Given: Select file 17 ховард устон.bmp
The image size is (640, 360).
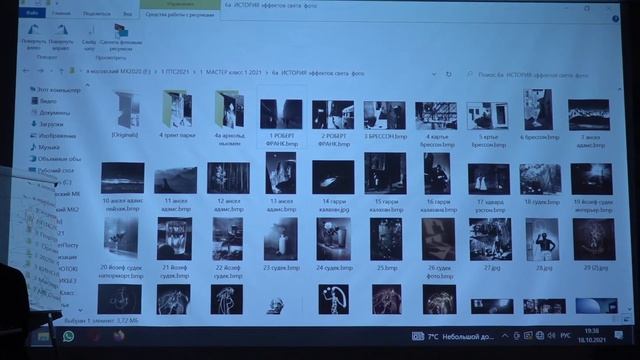Looking at the screenshot, I should pos(489,188).
